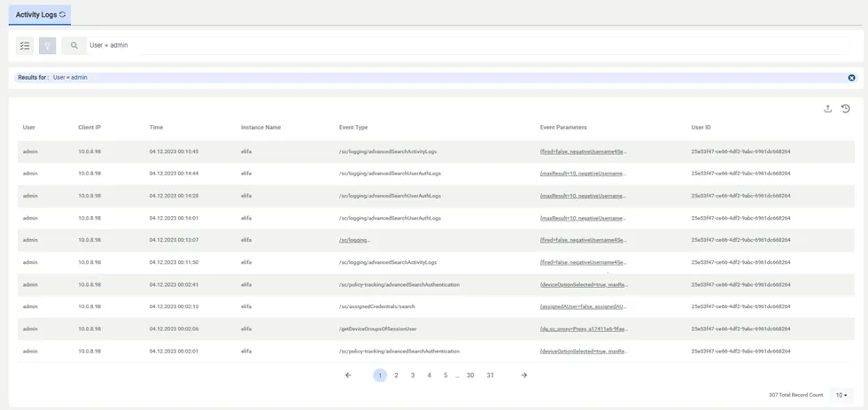
Task: Click the Event Parameters column header
Action: [563, 128]
